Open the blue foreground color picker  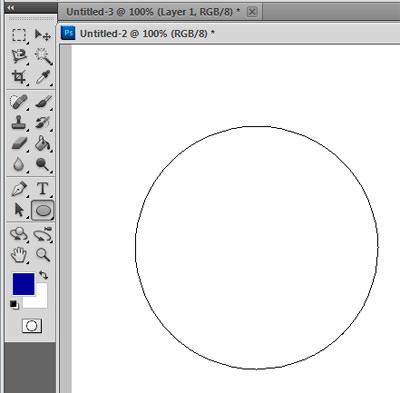(x=23, y=284)
